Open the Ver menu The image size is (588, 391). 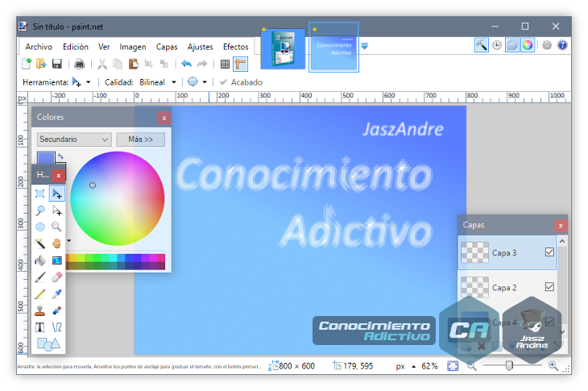click(x=104, y=47)
